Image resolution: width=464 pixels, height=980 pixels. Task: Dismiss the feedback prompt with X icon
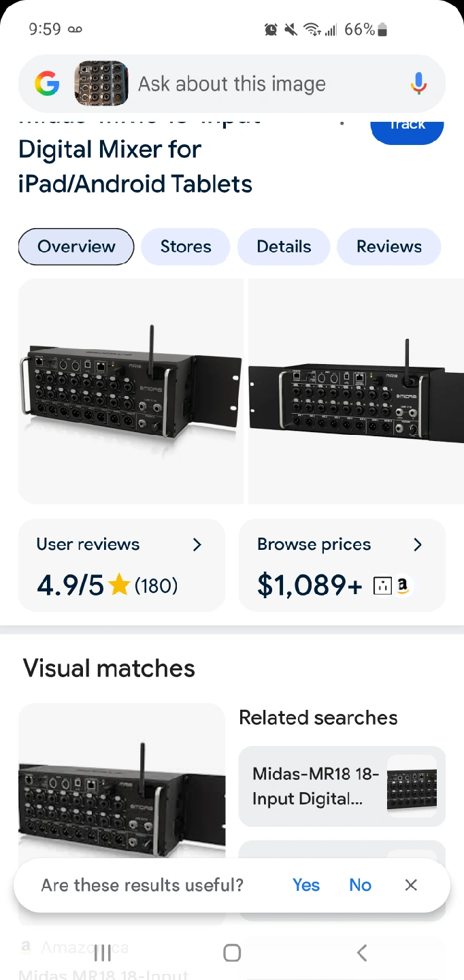[411, 885]
